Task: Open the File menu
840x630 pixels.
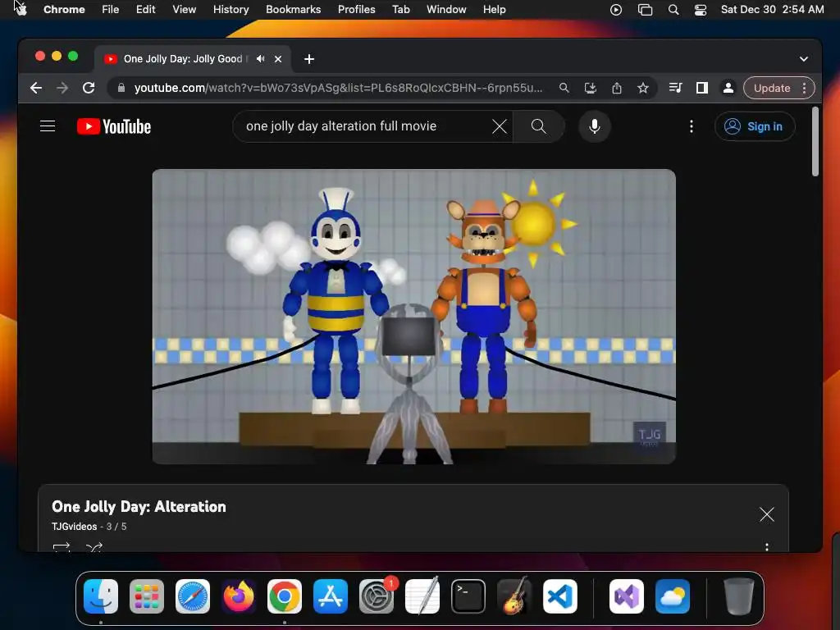Action: click(x=111, y=10)
